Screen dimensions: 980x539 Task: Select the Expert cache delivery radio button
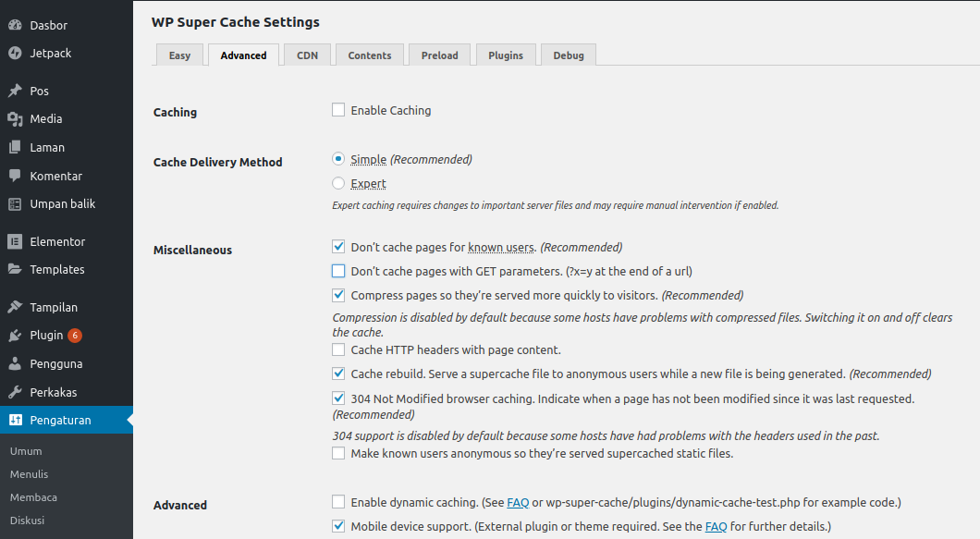(338, 183)
